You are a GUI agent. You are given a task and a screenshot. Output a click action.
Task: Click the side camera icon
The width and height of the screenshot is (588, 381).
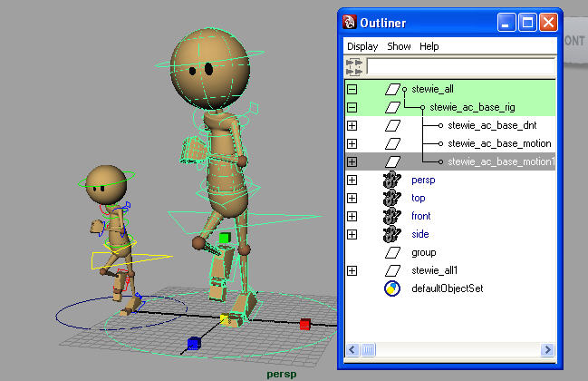pyautogui.click(x=392, y=234)
